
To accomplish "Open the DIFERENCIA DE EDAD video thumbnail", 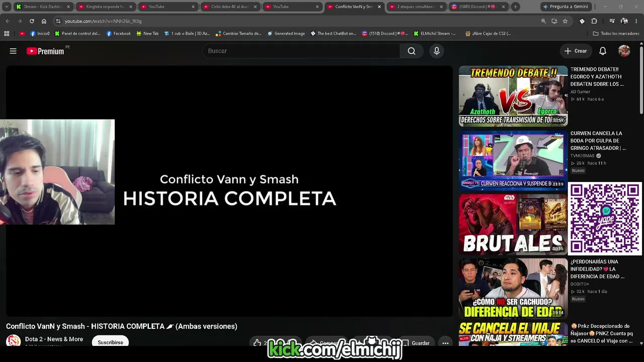I will (513, 289).
